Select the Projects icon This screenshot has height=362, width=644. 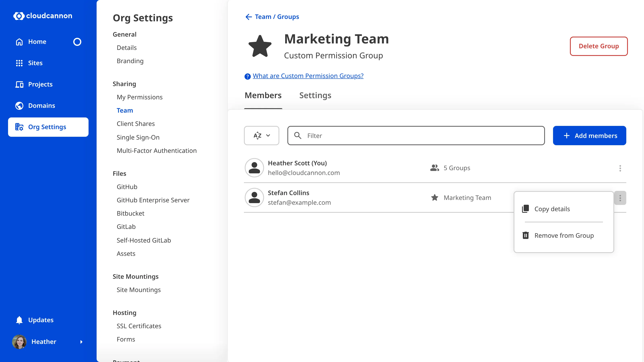pyautogui.click(x=19, y=84)
